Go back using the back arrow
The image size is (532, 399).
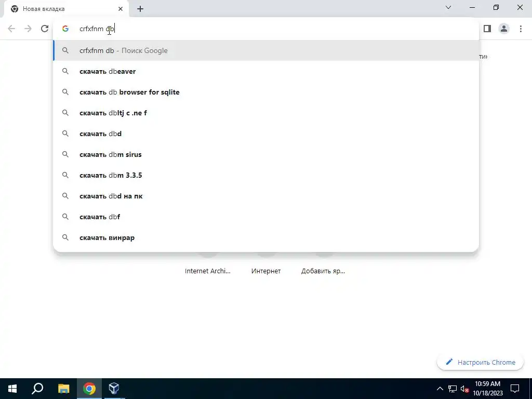[11, 29]
